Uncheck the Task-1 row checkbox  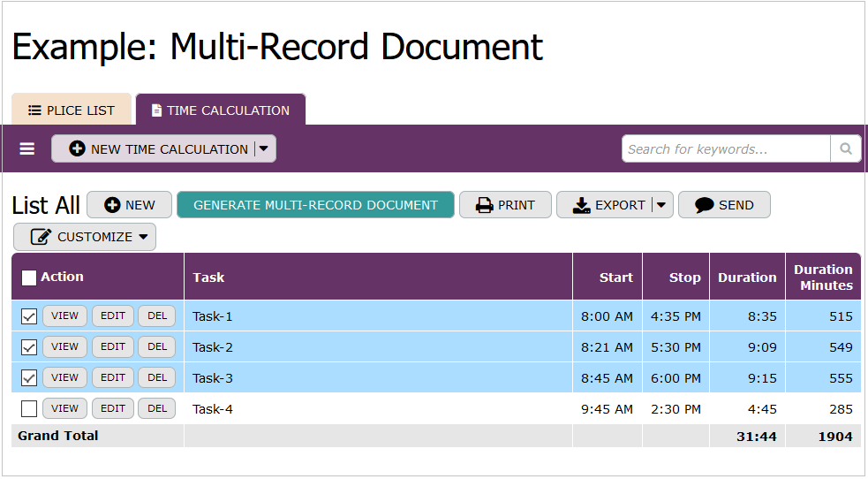click(29, 316)
